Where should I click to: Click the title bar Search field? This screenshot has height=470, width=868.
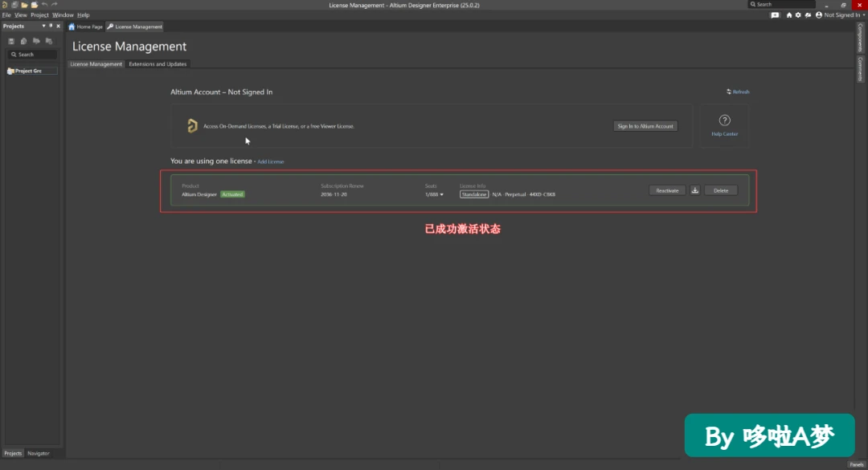pyautogui.click(x=782, y=5)
